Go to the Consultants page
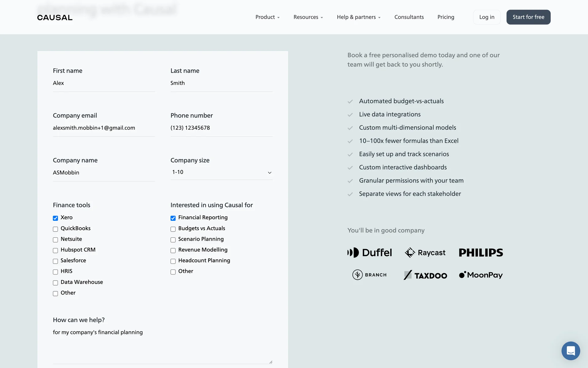The height and width of the screenshot is (368, 588). point(409,17)
